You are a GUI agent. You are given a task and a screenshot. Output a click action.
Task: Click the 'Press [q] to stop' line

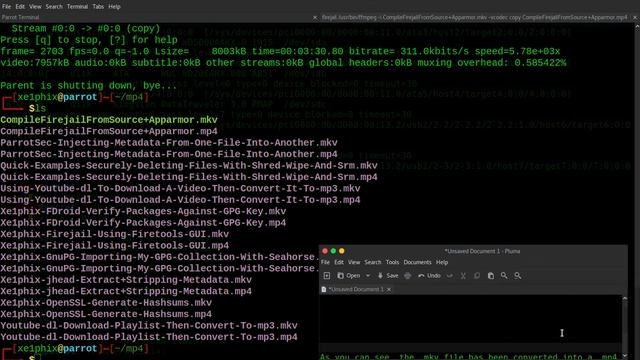[89, 40]
